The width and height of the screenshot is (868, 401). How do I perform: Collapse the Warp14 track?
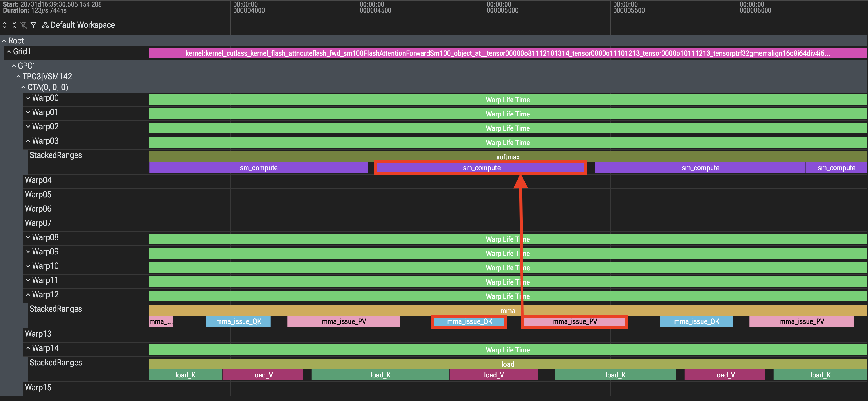(28, 348)
